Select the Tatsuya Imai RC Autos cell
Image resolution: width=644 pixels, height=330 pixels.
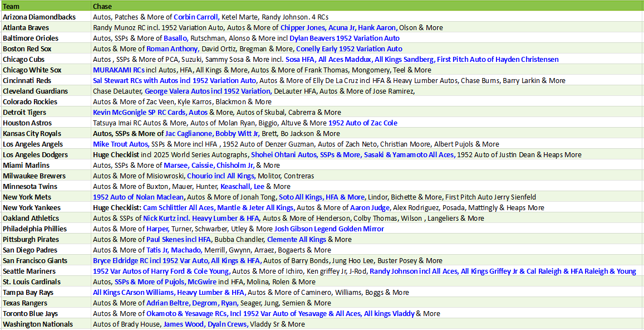[367, 123]
